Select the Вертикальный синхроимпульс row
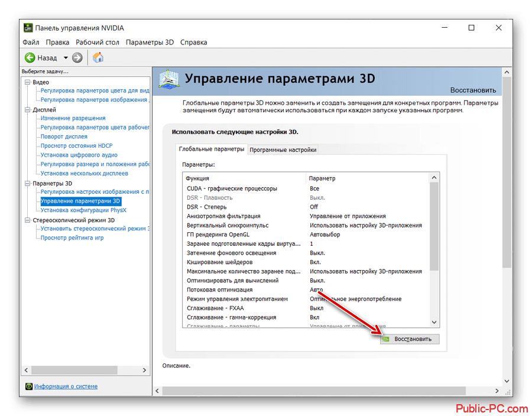The image size is (532, 416). [306, 225]
